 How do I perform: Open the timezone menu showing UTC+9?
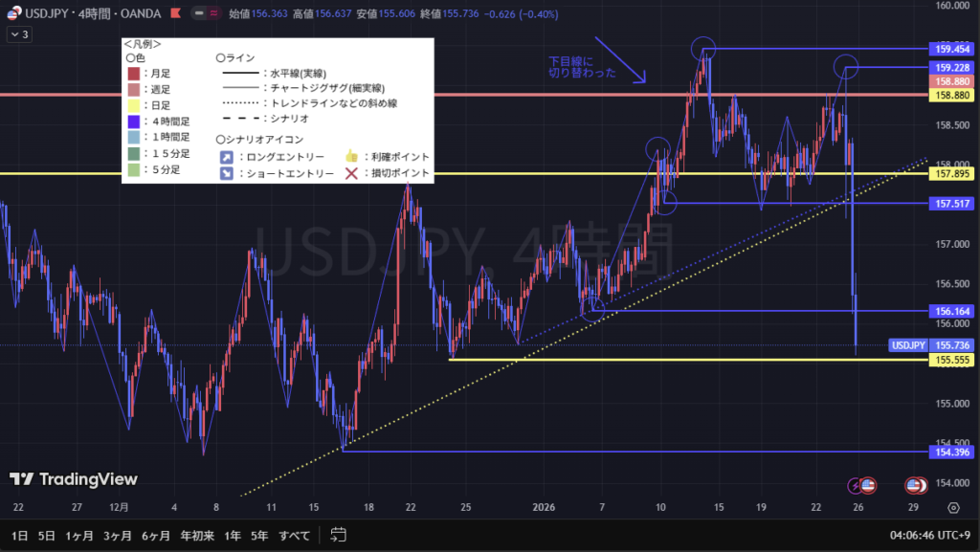point(932,535)
